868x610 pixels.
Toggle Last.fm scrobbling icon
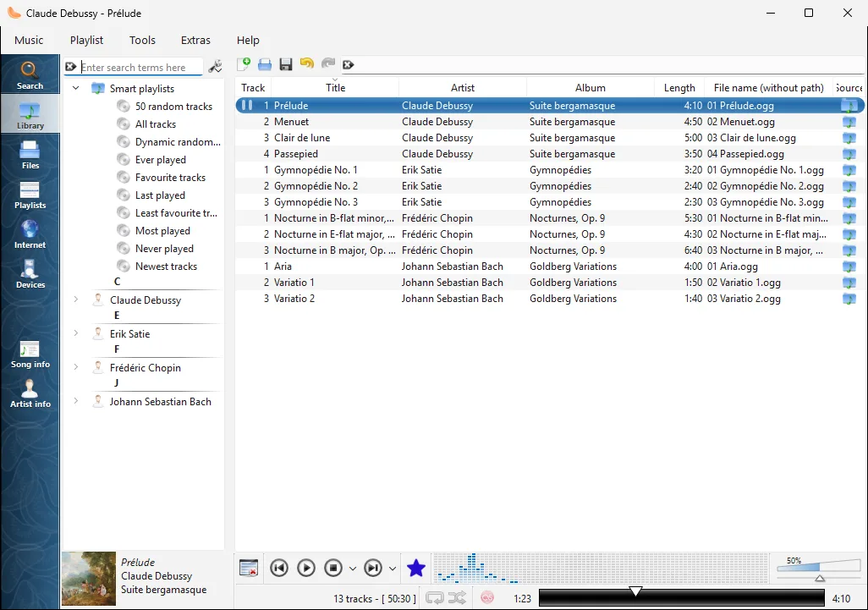coord(487,598)
